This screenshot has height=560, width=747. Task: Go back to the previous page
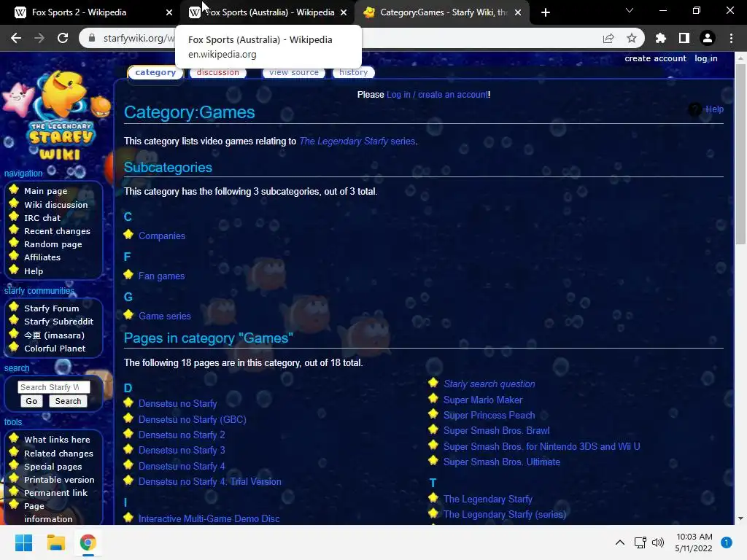16,38
